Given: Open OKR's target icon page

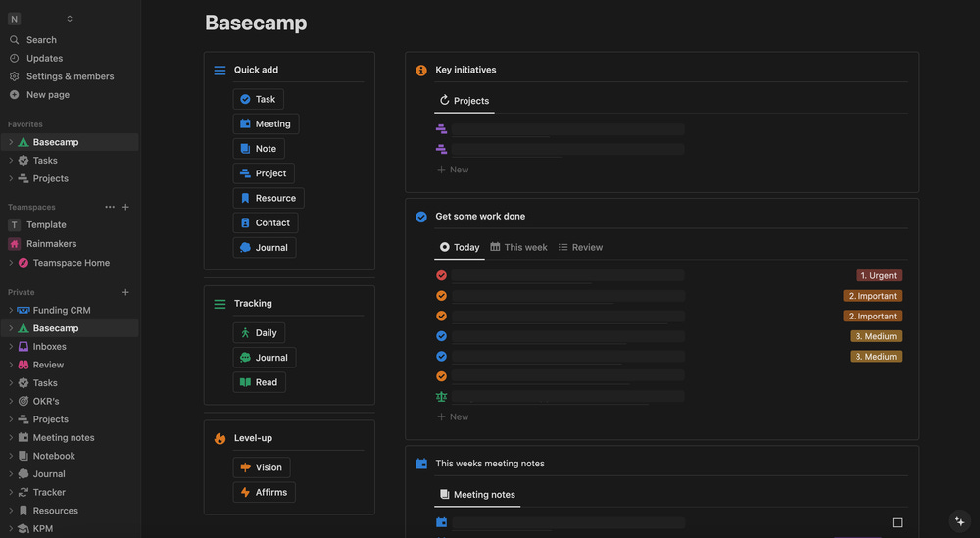Looking at the screenshot, I should [46, 401].
